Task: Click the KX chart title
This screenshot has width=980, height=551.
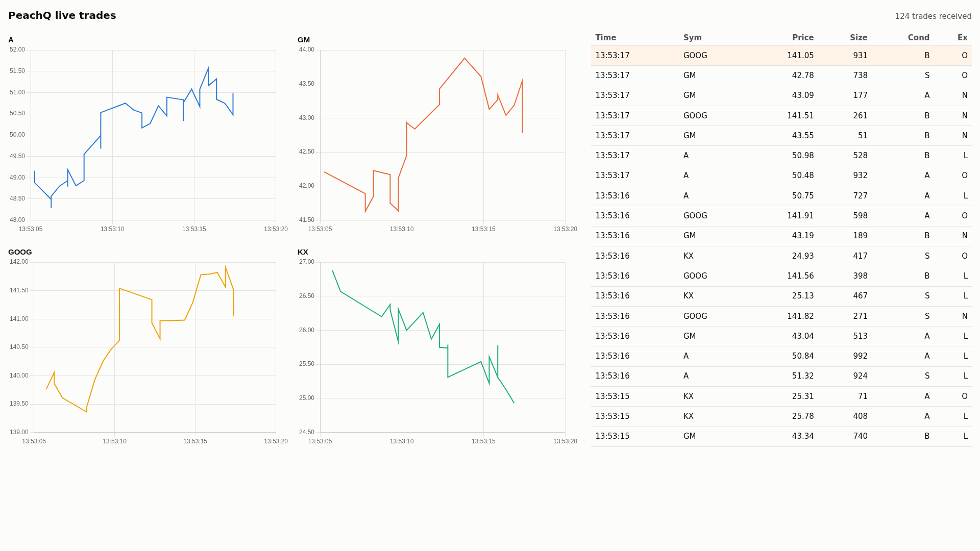Action: pyautogui.click(x=303, y=252)
